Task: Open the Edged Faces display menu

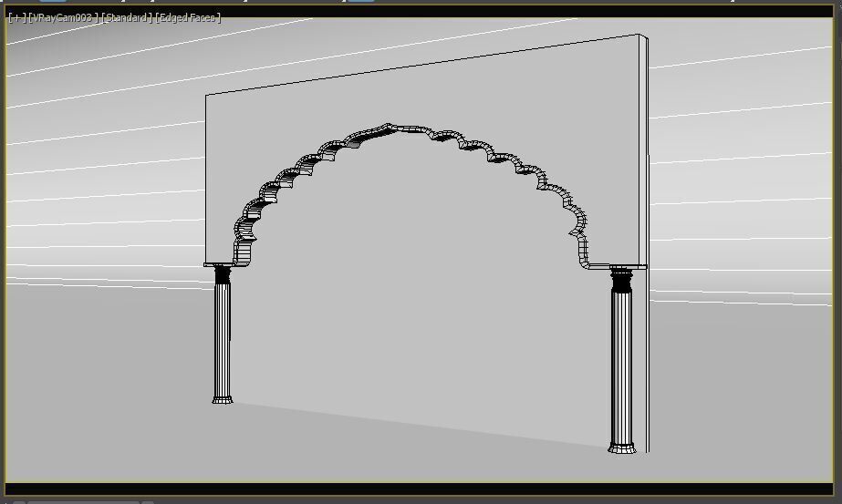Action: tap(188, 17)
